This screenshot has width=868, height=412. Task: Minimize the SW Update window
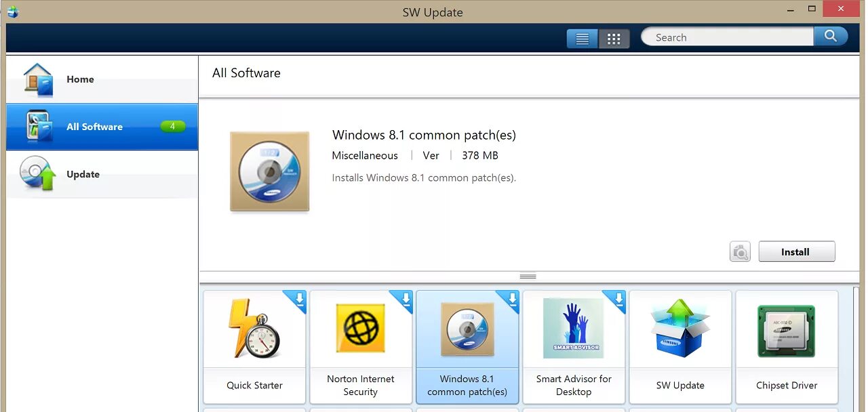(x=791, y=9)
